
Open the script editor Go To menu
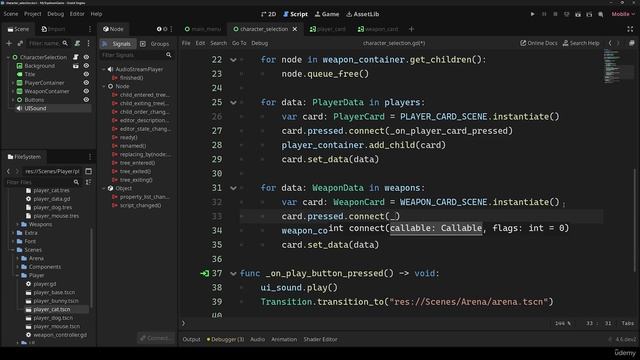pos(239,43)
